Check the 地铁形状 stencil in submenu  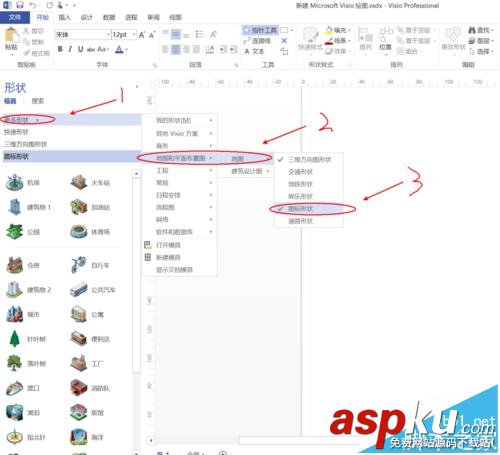click(309, 184)
